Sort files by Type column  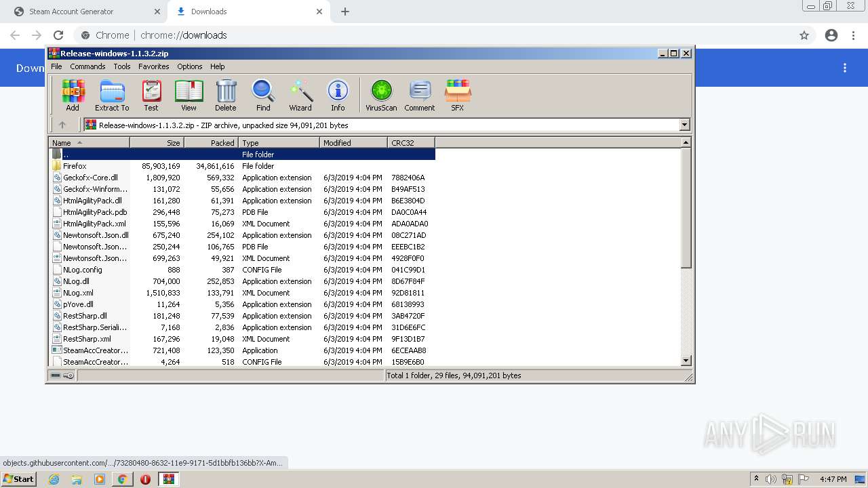tap(279, 142)
